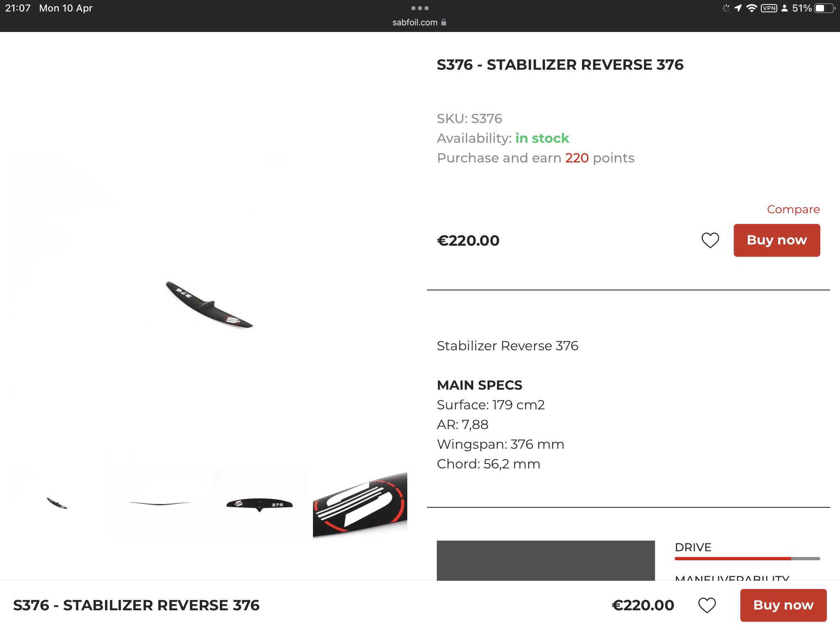Viewport: 840px width, 630px height.
Task: Tap the battery icon in status bar
Action: [824, 8]
